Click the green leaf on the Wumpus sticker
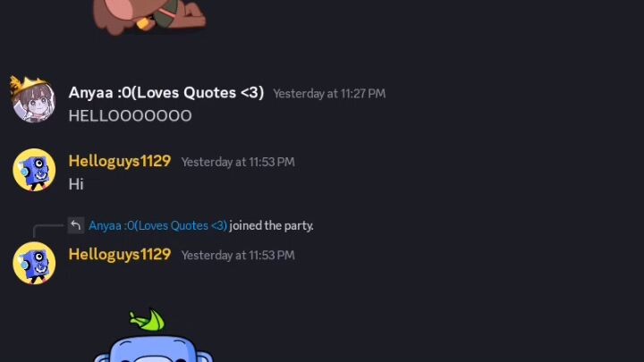The width and height of the screenshot is (644, 362). click(148, 320)
